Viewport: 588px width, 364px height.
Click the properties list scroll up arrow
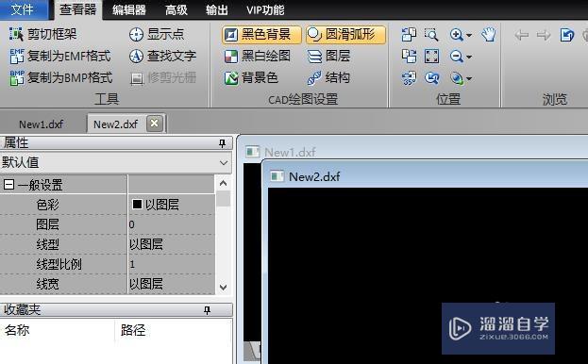(224, 183)
